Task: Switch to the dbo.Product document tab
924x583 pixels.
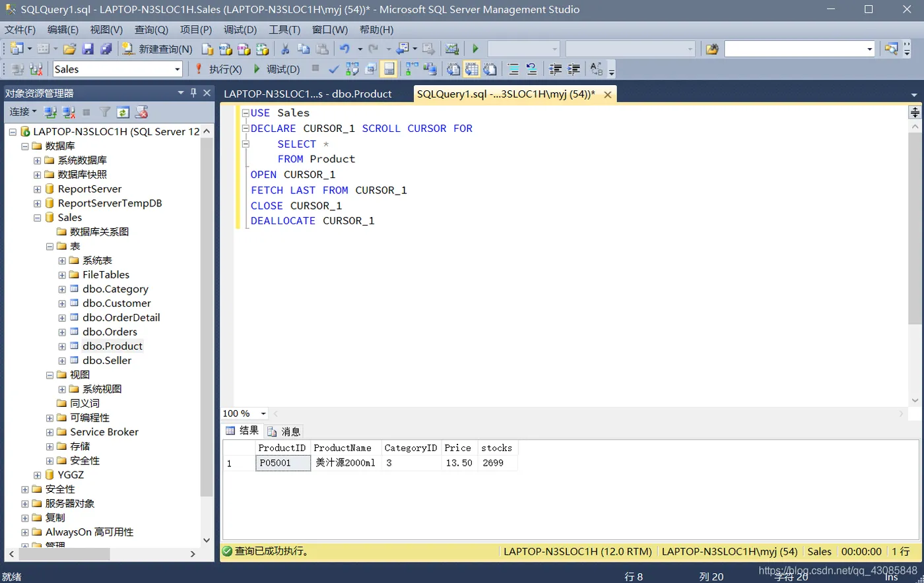Action: [x=308, y=94]
